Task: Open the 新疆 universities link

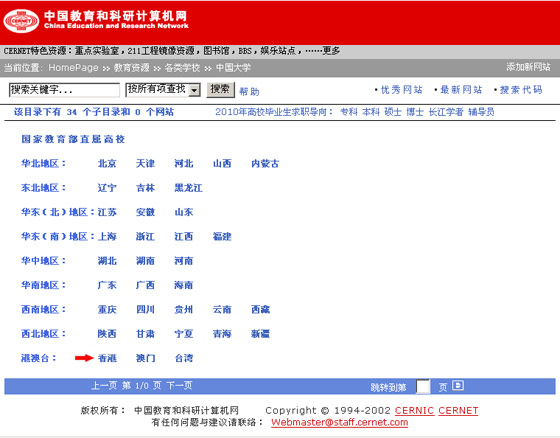Action: pos(260,334)
